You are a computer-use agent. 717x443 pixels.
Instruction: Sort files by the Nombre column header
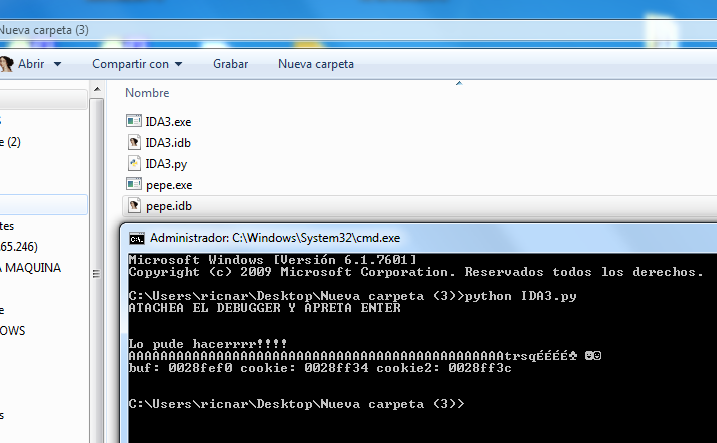pyautogui.click(x=147, y=92)
